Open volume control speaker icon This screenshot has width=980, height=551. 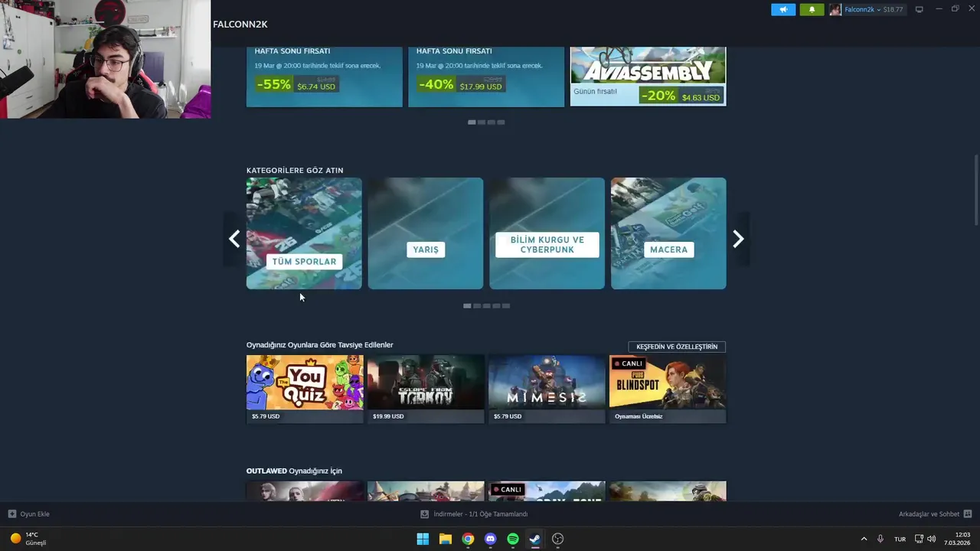point(932,539)
